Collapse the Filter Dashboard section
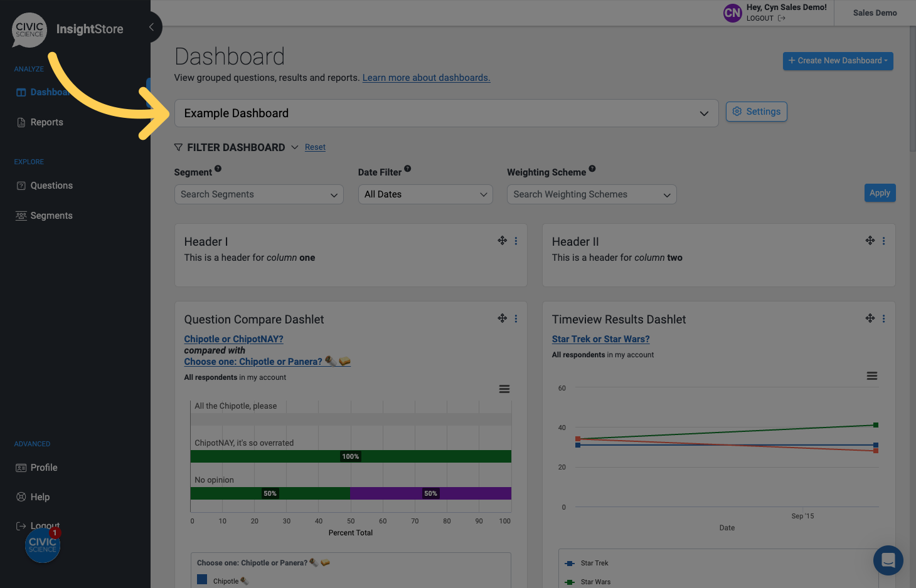Screen dimensions: 916x588 [294, 147]
